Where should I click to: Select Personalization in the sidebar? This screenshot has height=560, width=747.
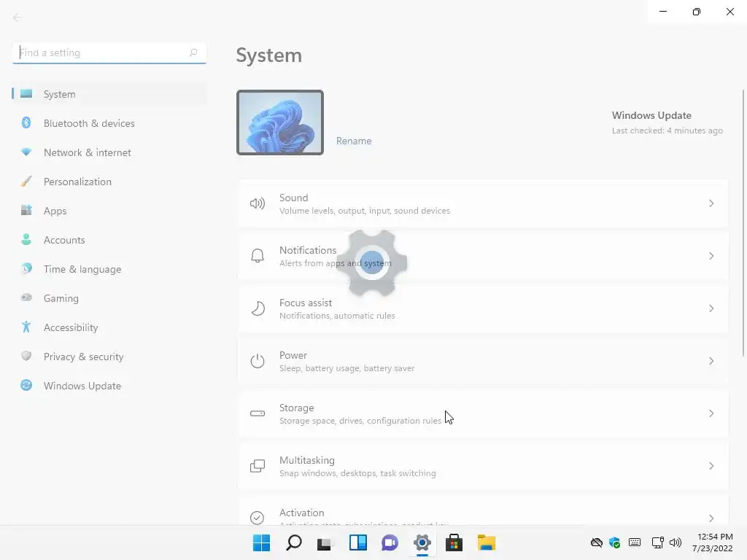109,182
